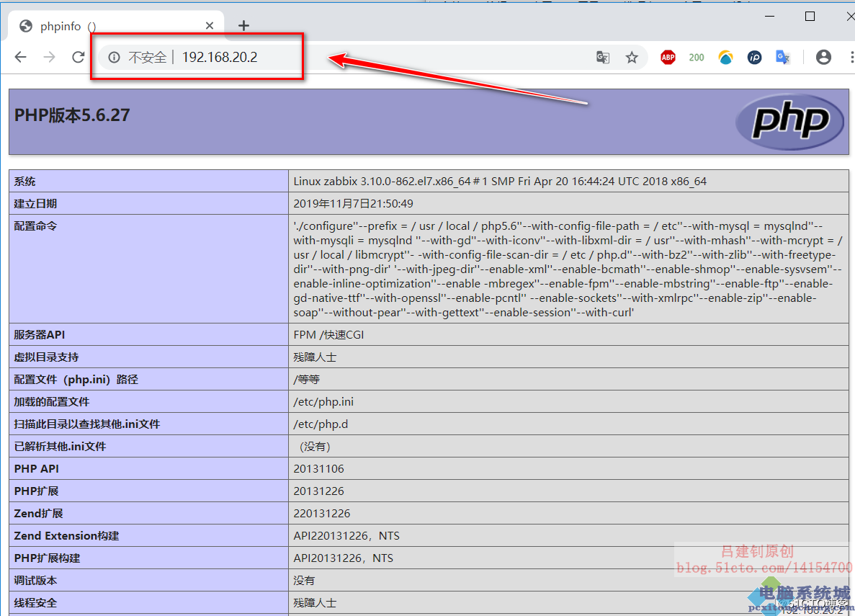Click the 2019年11月7日21:50:49 value
Screen dimensions: 855x616
(354, 203)
